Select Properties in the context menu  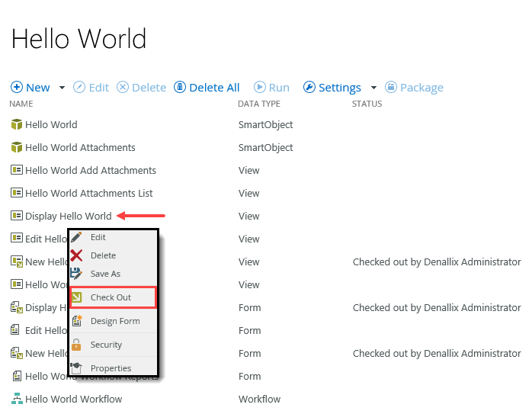tap(111, 368)
